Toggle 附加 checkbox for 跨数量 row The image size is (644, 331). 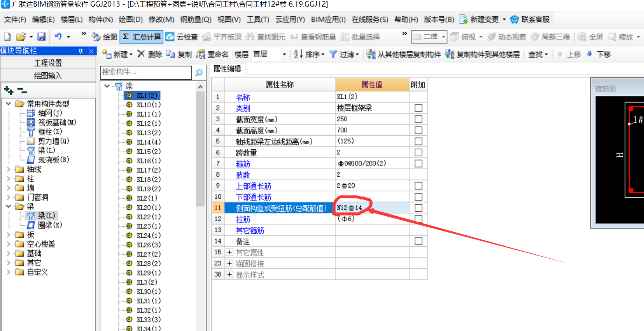tap(418, 152)
